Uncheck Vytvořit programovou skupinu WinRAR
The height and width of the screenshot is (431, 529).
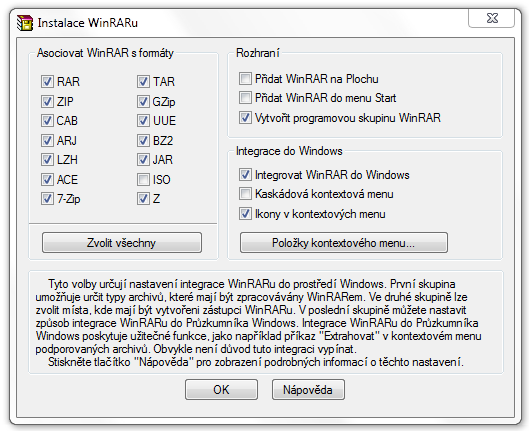(245, 118)
